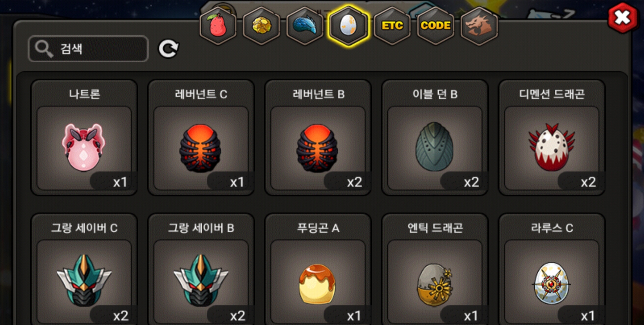Open the blue dragon scale tab
This screenshot has width=644, height=325.
[305, 25]
